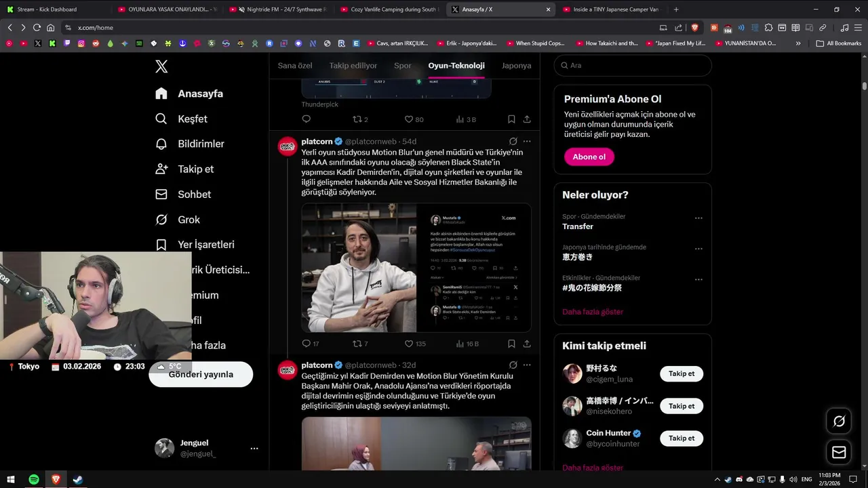Open Yer İşaretleri bookmarks
This screenshot has height=488, width=868.
(195, 245)
